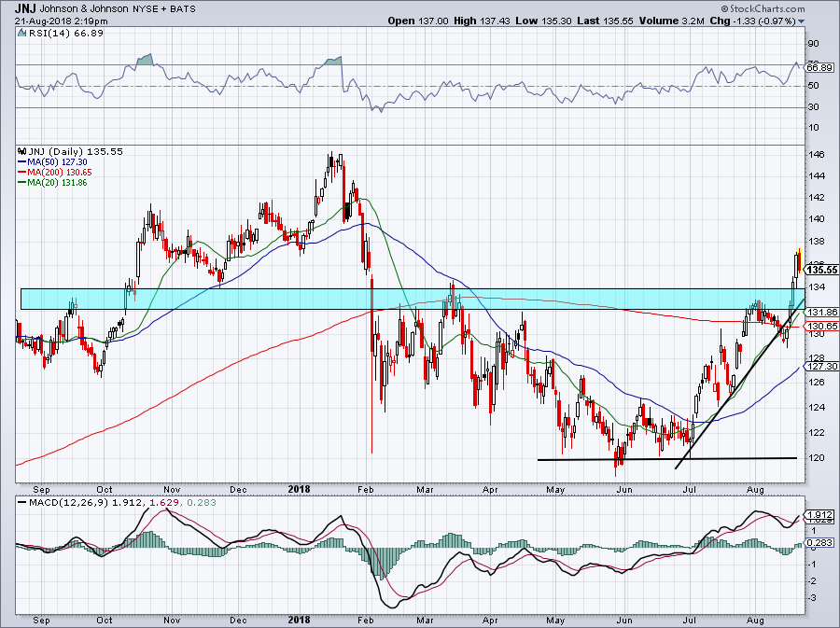The width and height of the screenshot is (840, 628).
Task: Click the date 21-Aug-2018 2:19pm
Action: [x=61, y=21]
